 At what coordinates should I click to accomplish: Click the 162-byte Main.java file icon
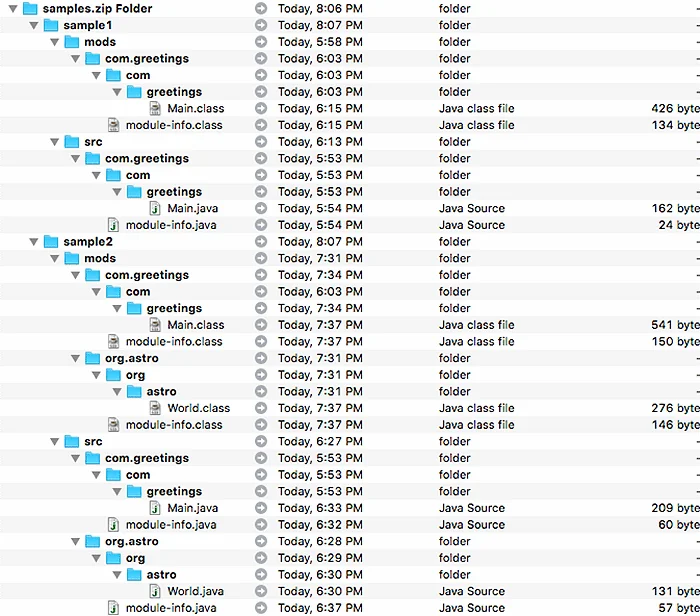(155, 208)
